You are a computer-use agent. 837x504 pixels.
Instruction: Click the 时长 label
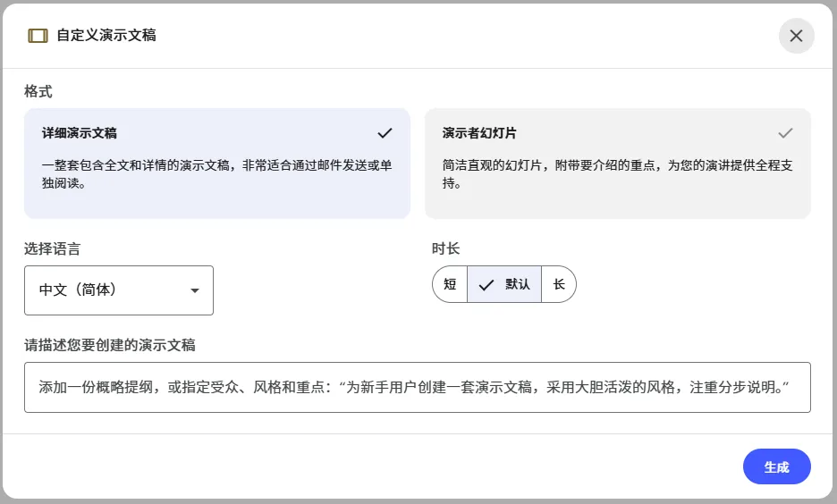[x=445, y=248]
